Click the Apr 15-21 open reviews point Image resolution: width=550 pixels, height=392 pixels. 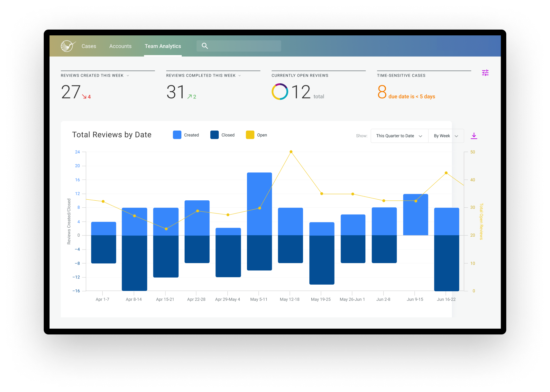(166, 229)
